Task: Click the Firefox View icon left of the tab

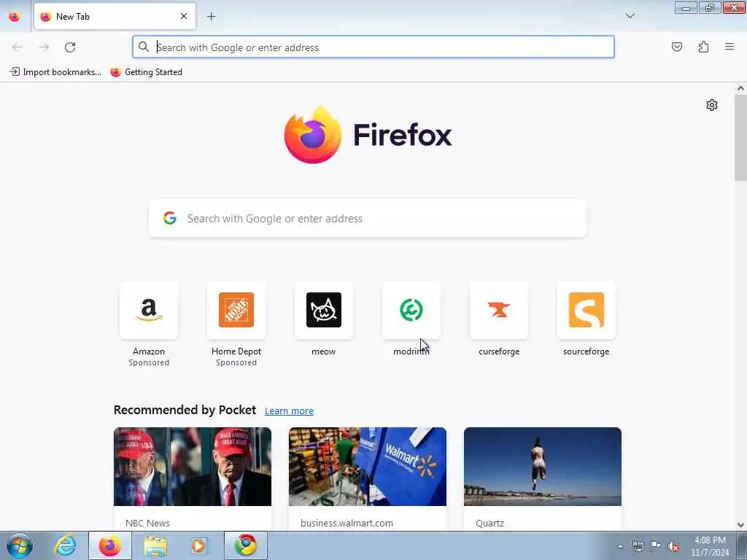Action: click(x=15, y=17)
